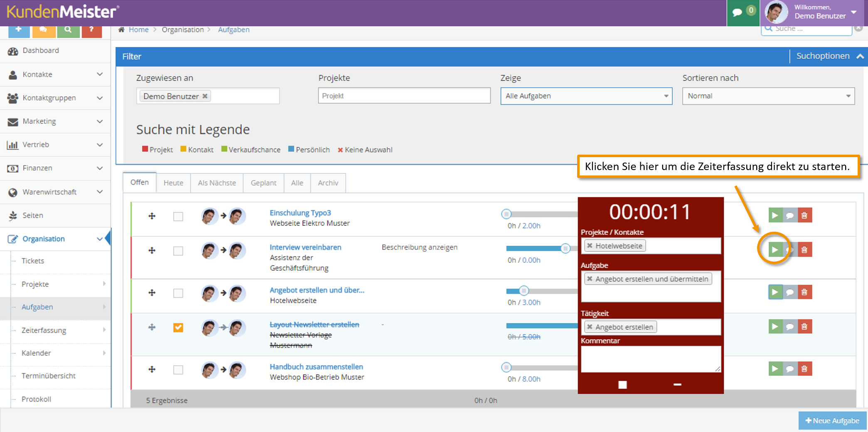Open the Sortieren nach dropdown
Screen dimensions: 868x432
pos(768,96)
